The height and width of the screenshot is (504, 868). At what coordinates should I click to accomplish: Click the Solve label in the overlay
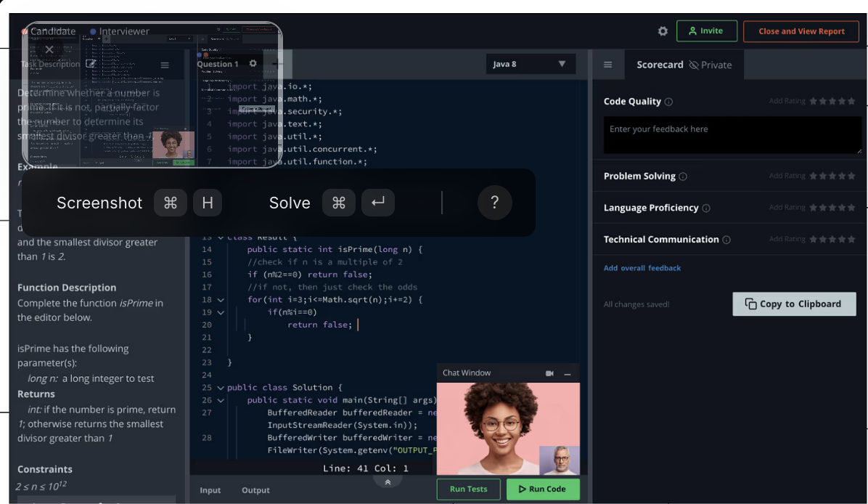coord(290,203)
